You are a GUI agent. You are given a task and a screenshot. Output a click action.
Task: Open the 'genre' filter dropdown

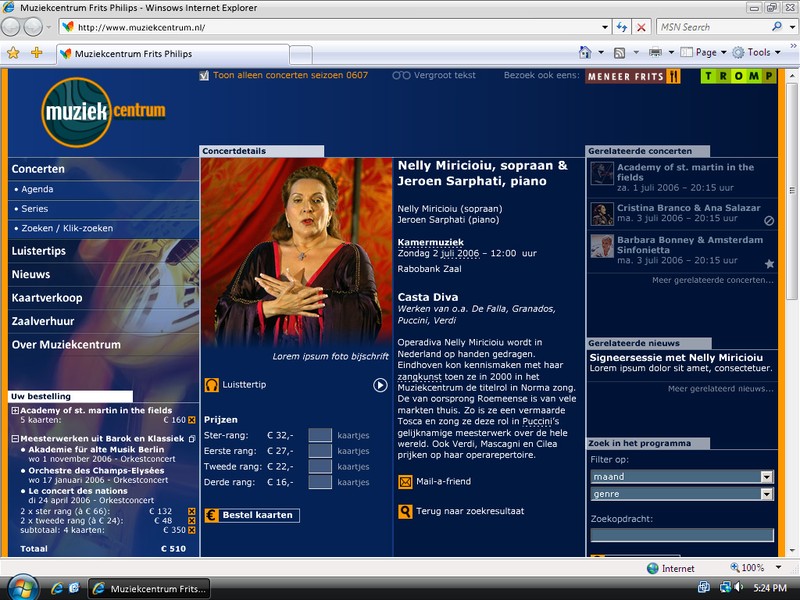[767, 494]
